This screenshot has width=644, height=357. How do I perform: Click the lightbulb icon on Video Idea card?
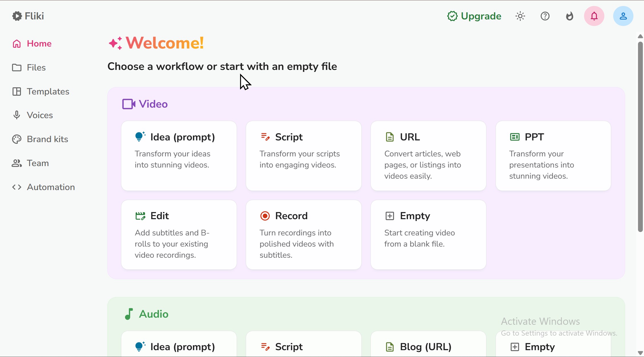(x=140, y=137)
